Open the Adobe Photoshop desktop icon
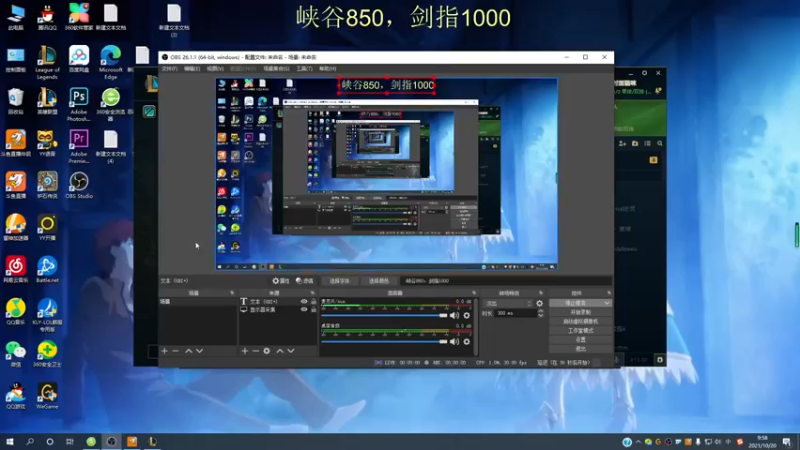The width and height of the screenshot is (800, 450). tap(79, 105)
